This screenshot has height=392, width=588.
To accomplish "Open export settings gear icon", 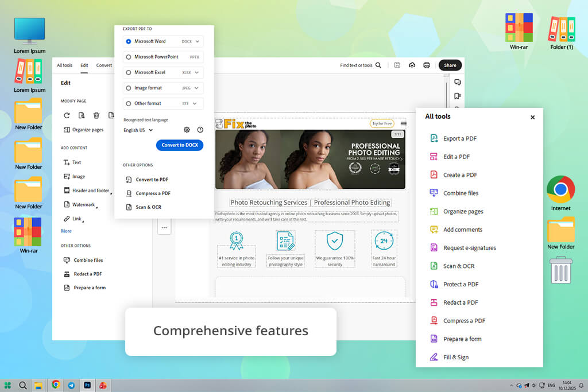I will [187, 130].
